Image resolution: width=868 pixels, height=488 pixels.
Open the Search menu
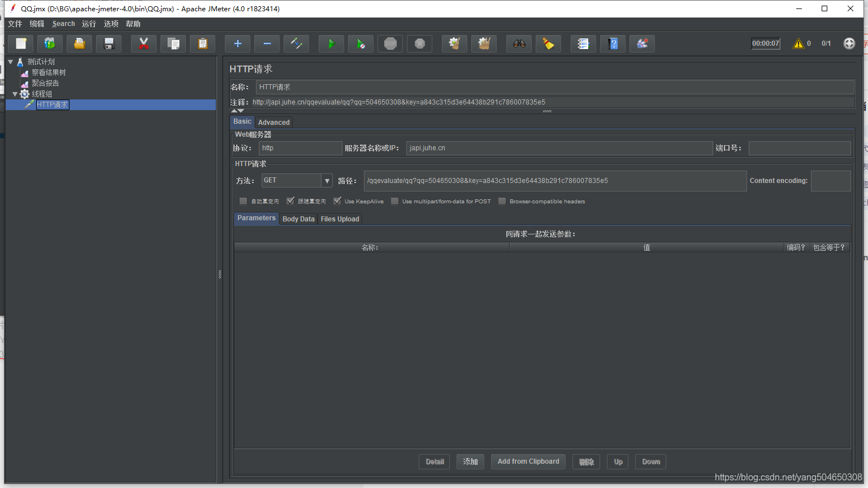click(63, 24)
